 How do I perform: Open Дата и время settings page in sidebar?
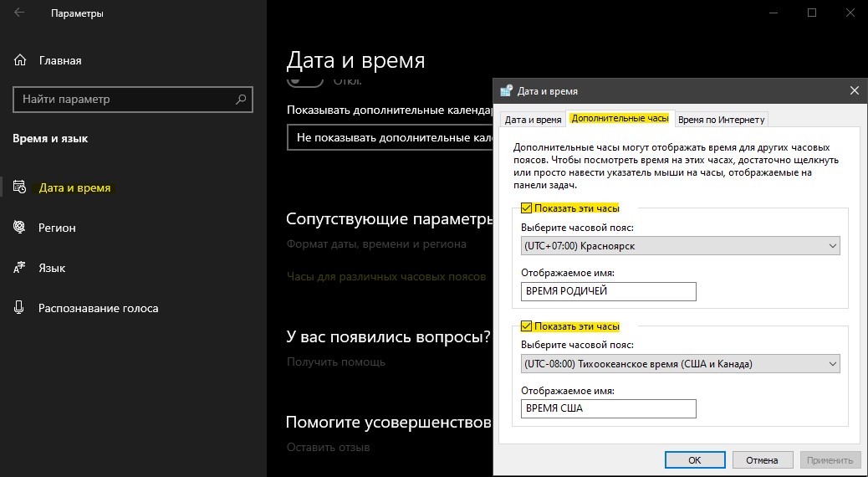[x=74, y=187]
